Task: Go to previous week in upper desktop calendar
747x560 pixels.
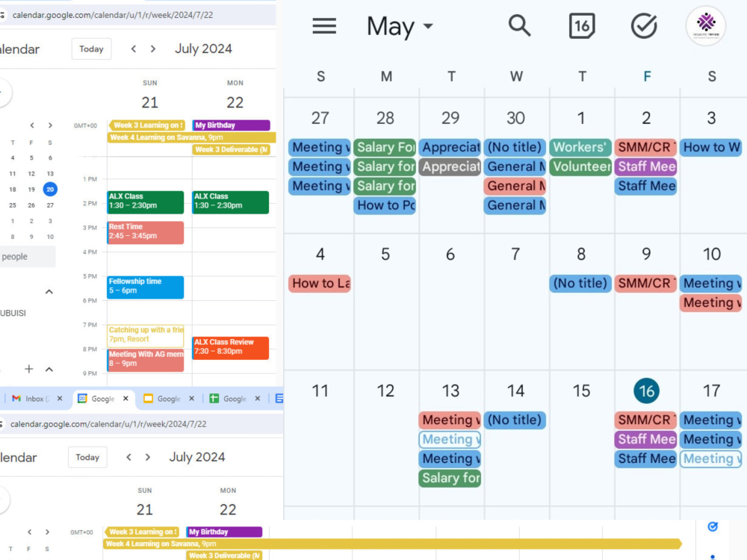Action: [x=134, y=49]
